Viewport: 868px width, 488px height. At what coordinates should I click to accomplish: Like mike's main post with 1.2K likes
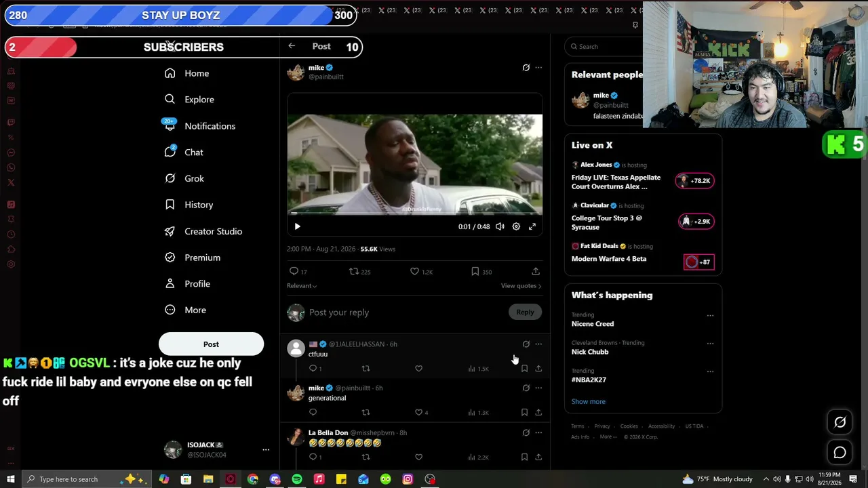[414, 271]
